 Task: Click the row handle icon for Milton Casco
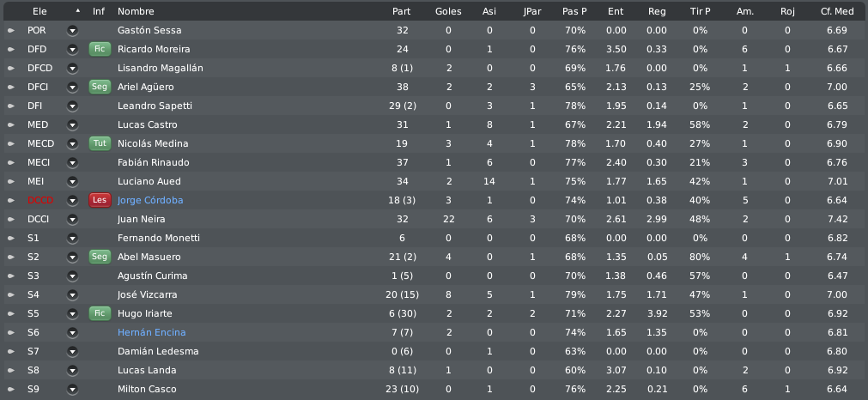click(10, 389)
